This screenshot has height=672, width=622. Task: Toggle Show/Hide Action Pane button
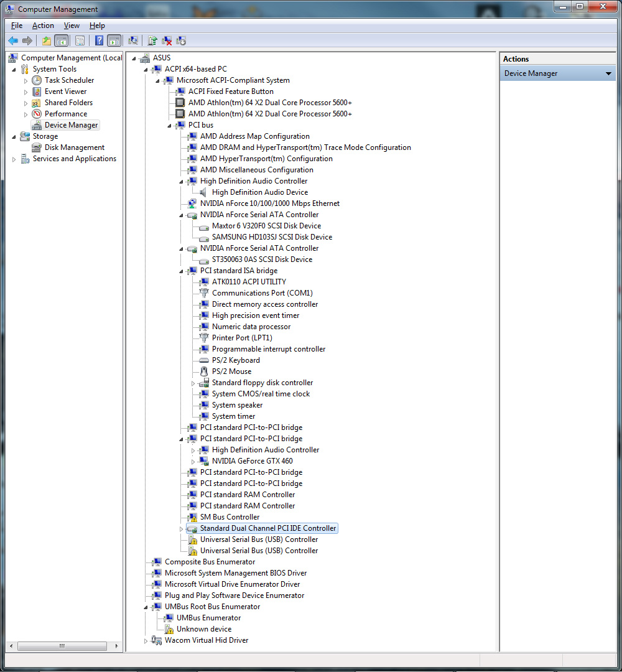pos(114,40)
